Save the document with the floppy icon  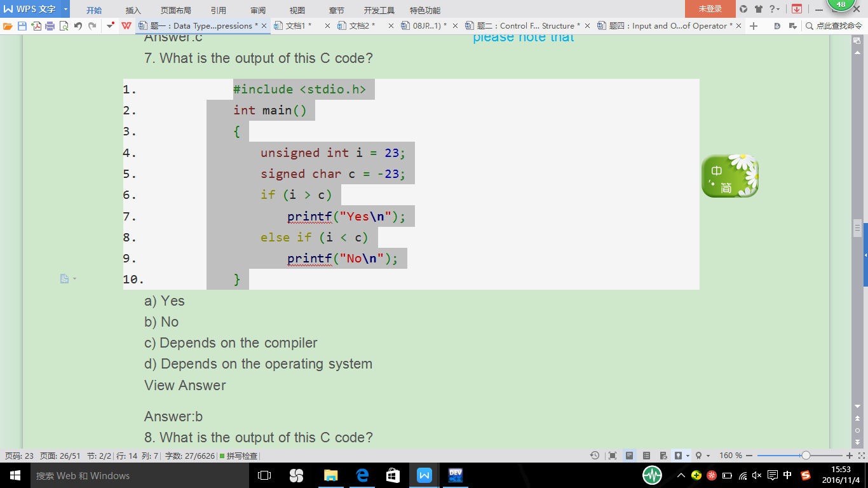pyautogui.click(x=22, y=26)
